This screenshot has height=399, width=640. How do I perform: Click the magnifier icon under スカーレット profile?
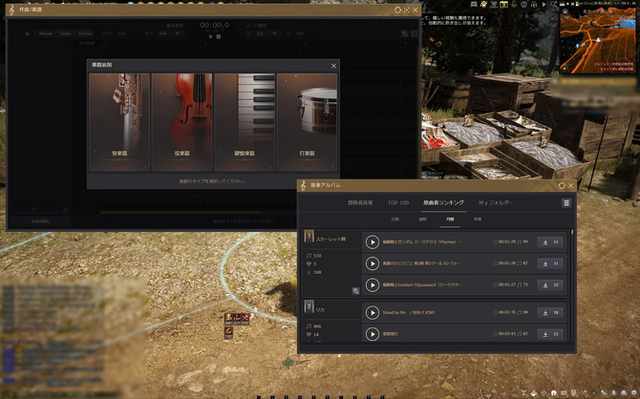[x=356, y=291]
